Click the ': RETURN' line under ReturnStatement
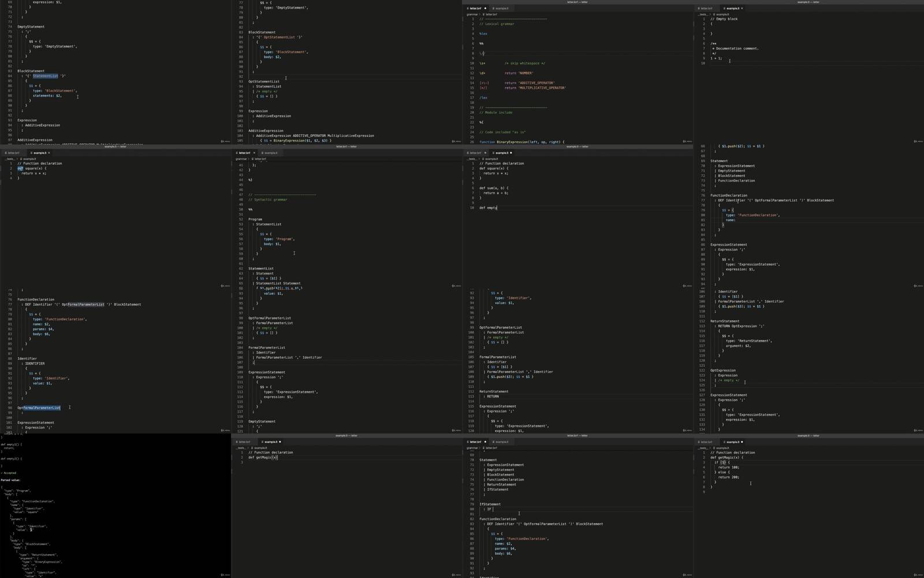The image size is (924, 578). click(x=491, y=397)
